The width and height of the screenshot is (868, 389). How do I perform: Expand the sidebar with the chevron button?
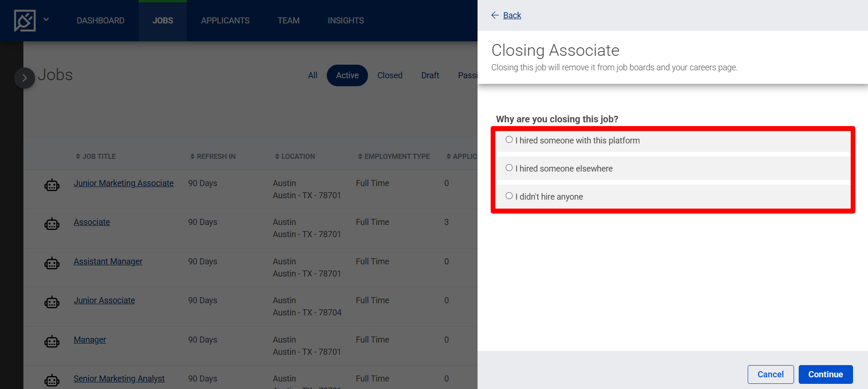click(x=24, y=78)
